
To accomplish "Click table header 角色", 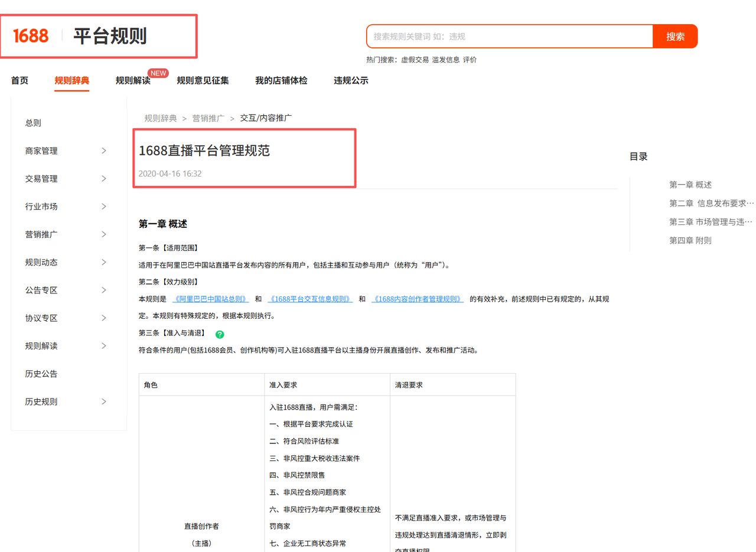I will [x=151, y=384].
